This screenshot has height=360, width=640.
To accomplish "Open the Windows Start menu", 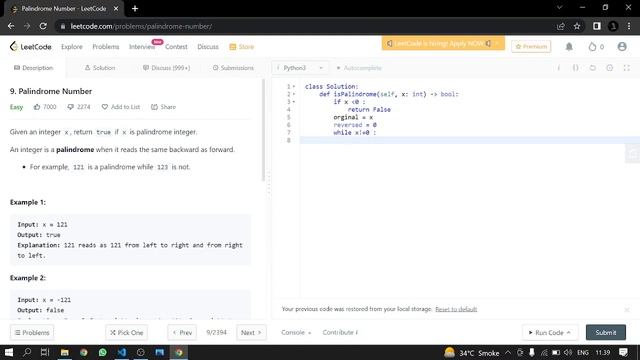I will tap(9, 352).
